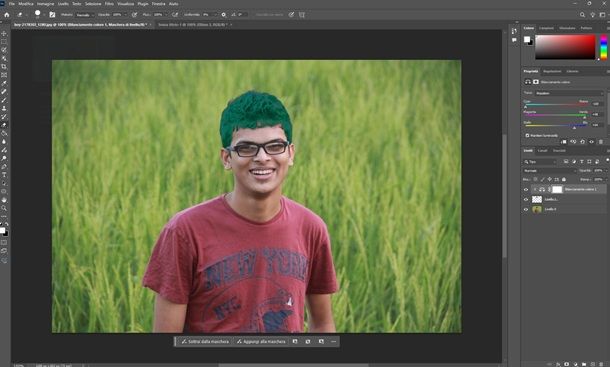Toggle adjustment visibility eye in Proprietà panel

(x=592, y=142)
